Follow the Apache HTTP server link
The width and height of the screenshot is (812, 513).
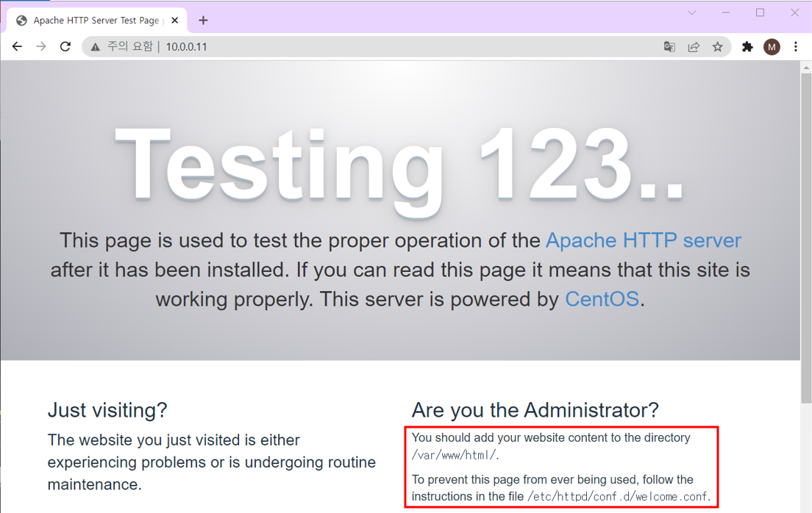point(643,241)
